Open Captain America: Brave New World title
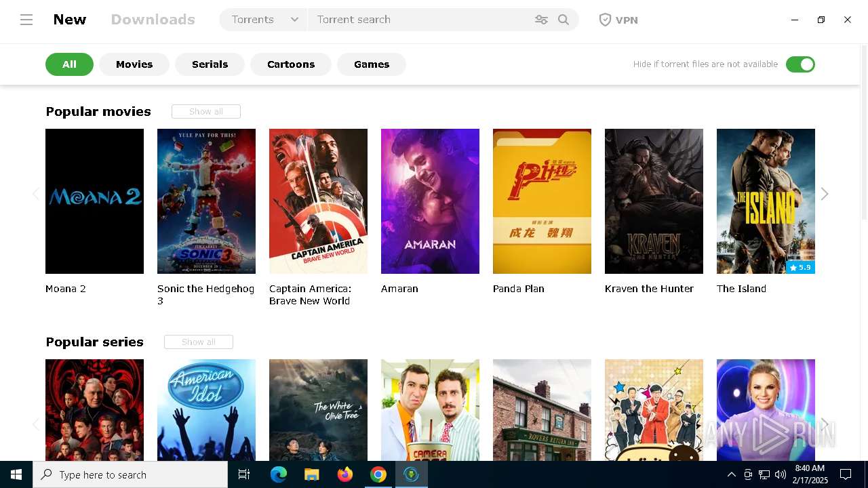Image resolution: width=868 pixels, height=488 pixels. click(310, 295)
